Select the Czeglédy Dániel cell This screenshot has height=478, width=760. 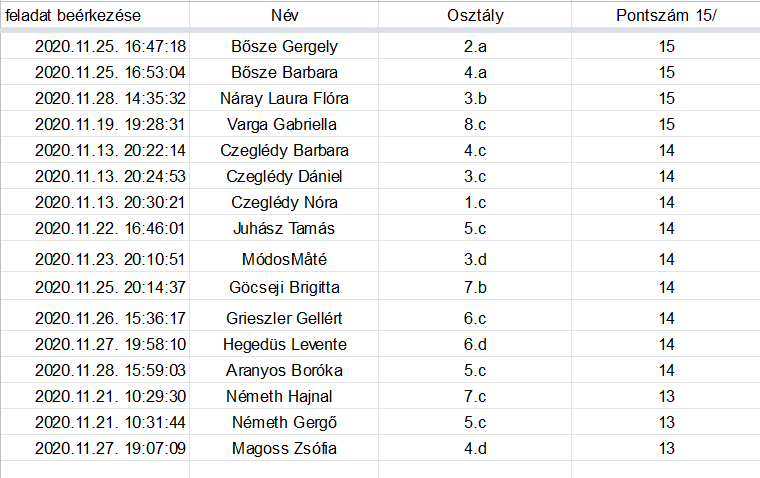pyautogui.click(x=284, y=176)
